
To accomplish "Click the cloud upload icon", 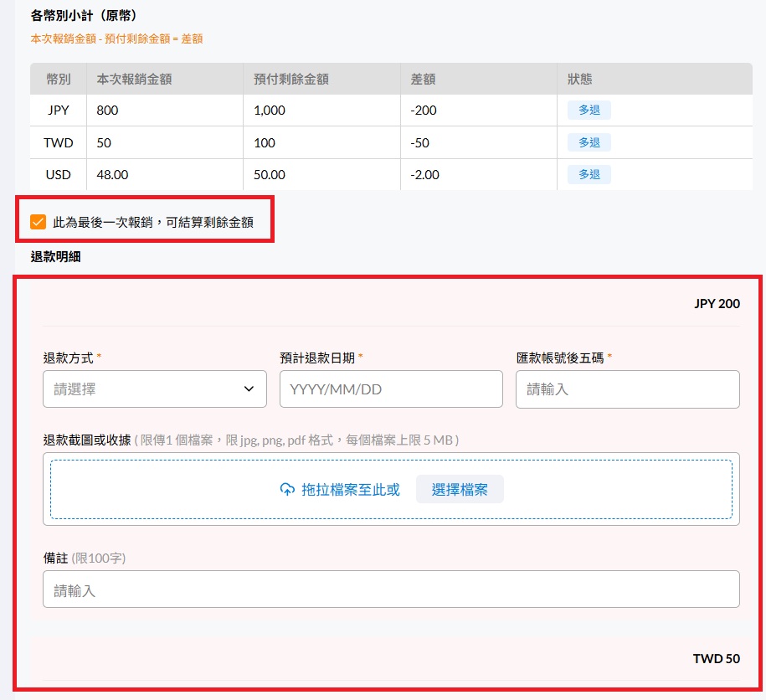I will tap(287, 489).
